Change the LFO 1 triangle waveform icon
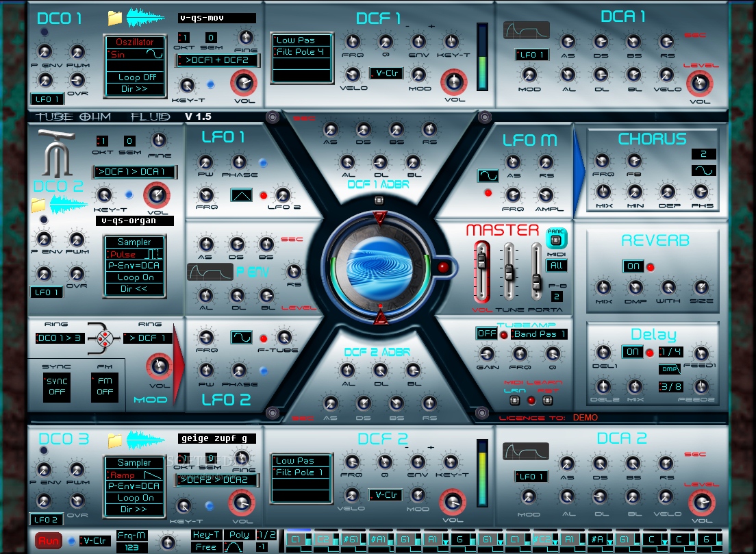Screen dimensions: 756x554 click(242, 195)
